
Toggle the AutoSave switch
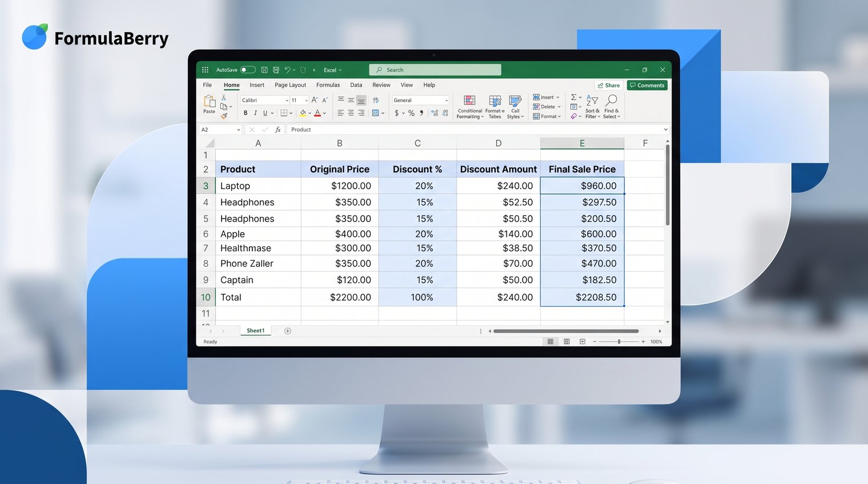[x=248, y=70]
